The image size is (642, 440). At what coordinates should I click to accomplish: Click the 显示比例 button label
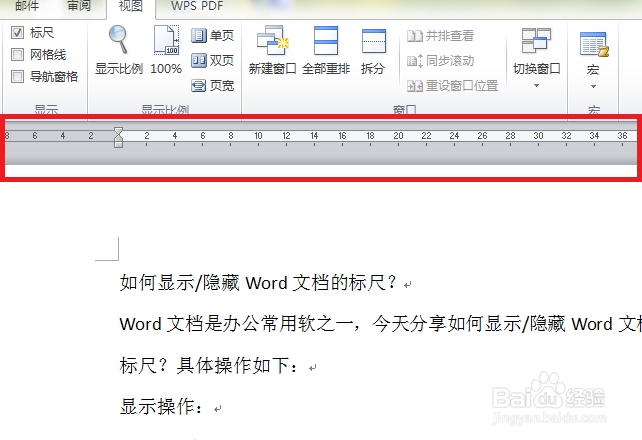[119, 68]
